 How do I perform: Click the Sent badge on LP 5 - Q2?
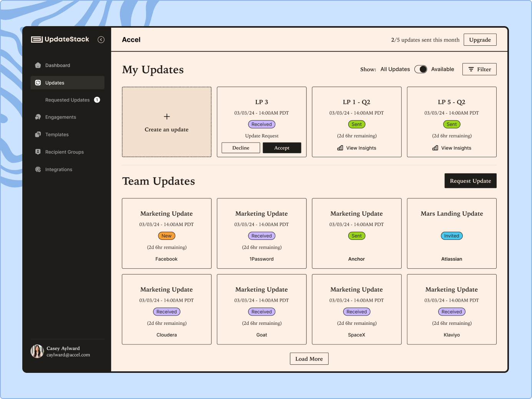click(452, 124)
